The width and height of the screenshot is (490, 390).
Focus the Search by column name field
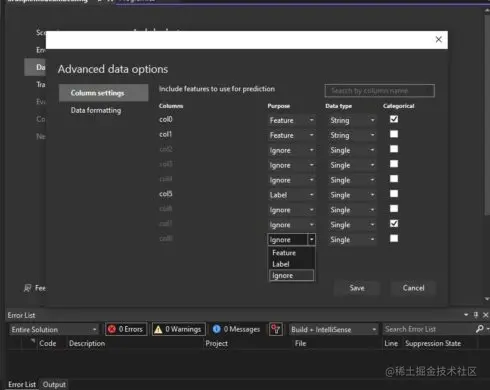coord(380,91)
